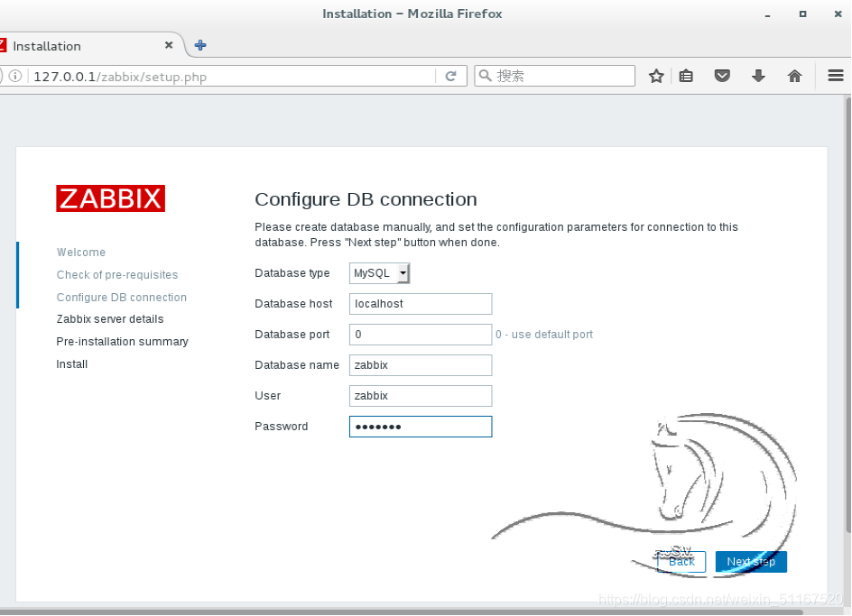Bookmark this page with the star icon
Viewport: 852px width, 616px height.
[656, 76]
